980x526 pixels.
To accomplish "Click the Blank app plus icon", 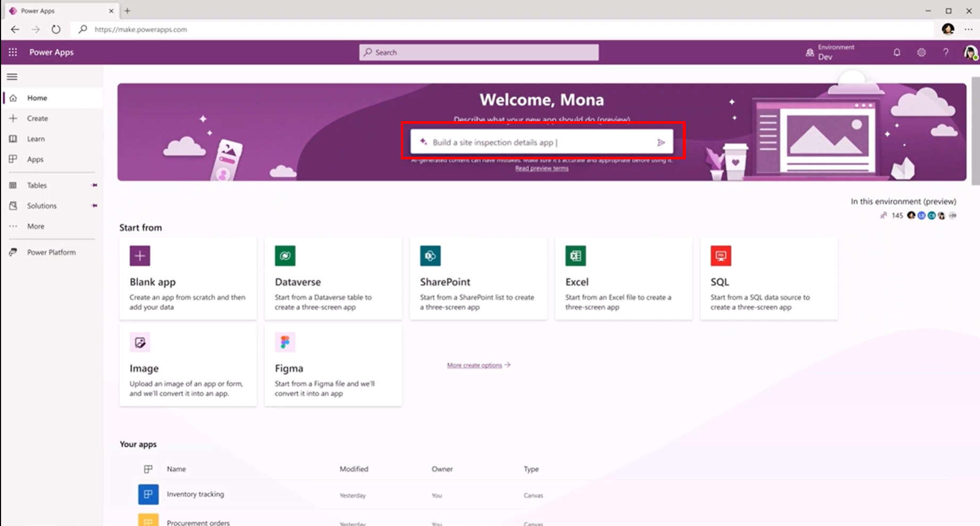I will [x=140, y=256].
